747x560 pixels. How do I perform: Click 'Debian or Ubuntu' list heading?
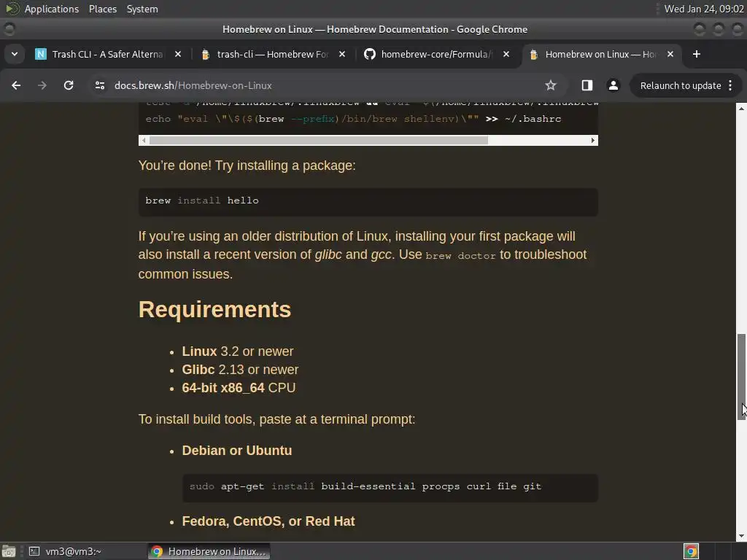click(x=237, y=451)
